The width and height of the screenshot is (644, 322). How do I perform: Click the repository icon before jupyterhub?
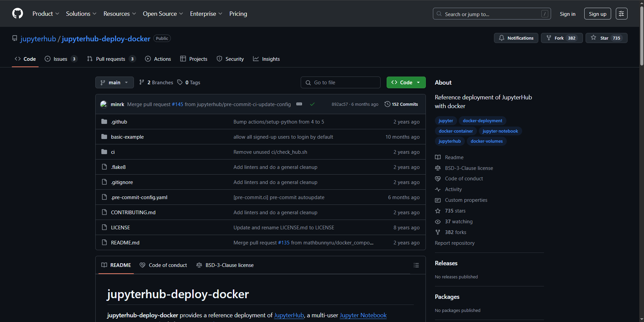(x=15, y=38)
